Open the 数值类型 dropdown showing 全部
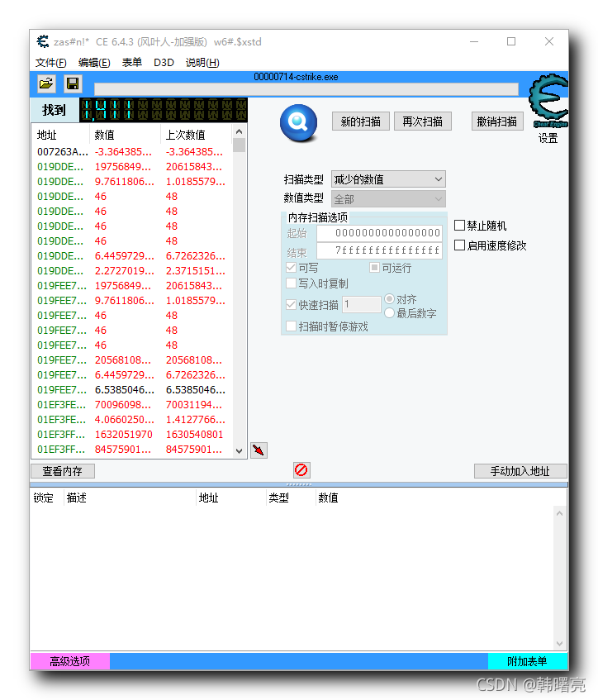Viewport: 598px width, 700px height. tap(388, 198)
